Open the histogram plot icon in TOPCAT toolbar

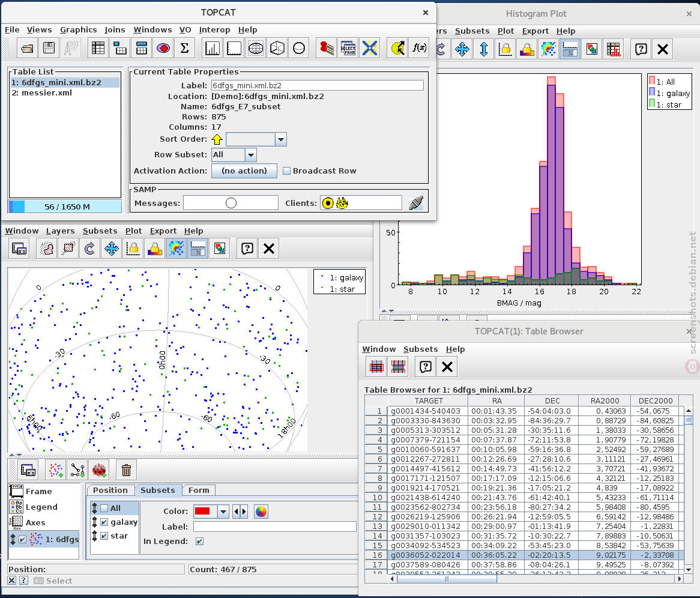click(212, 48)
